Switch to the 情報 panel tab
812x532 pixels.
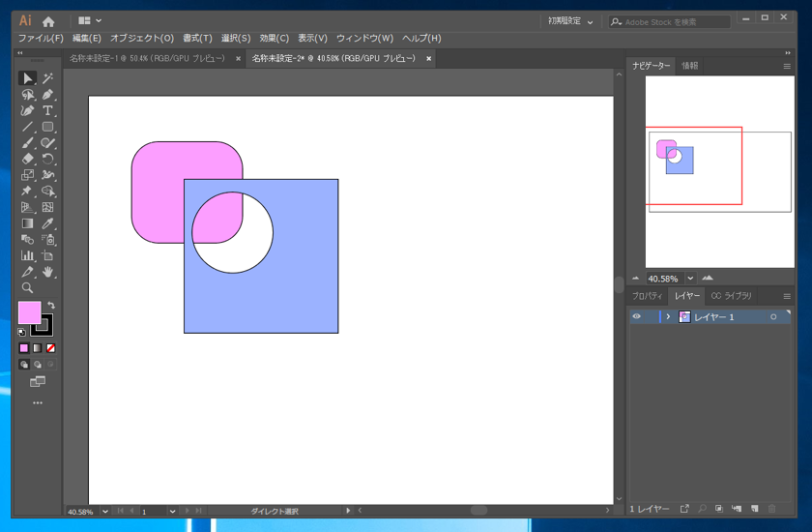coord(689,66)
